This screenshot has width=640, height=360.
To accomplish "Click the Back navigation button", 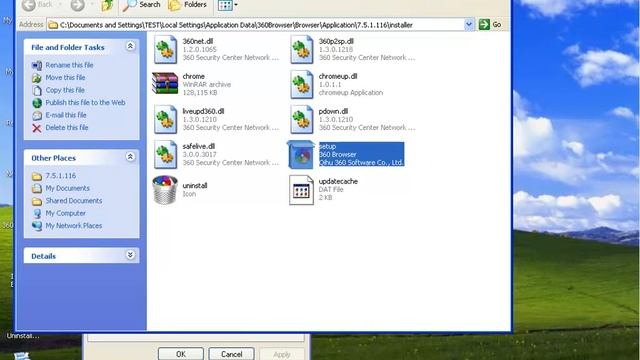I will click(x=38, y=5).
